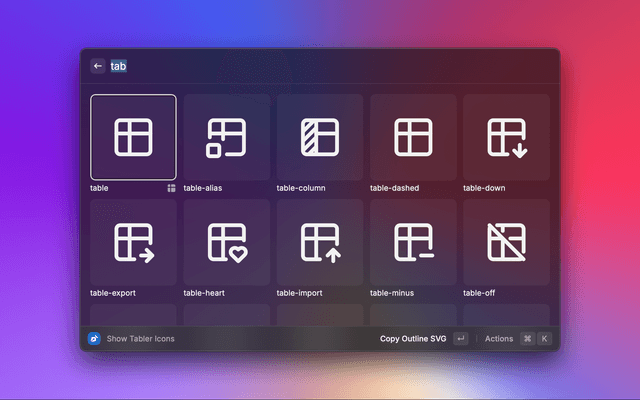Screen dimensions: 640x400
Task: Choose the table-column icon
Action: pos(319,137)
